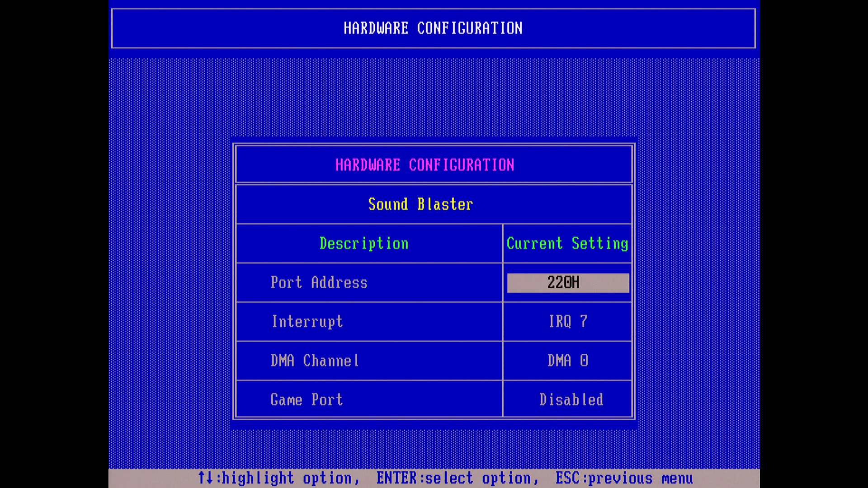Screen dimensions: 868x488
Task: Select the Game Port row label
Action: click(x=307, y=400)
